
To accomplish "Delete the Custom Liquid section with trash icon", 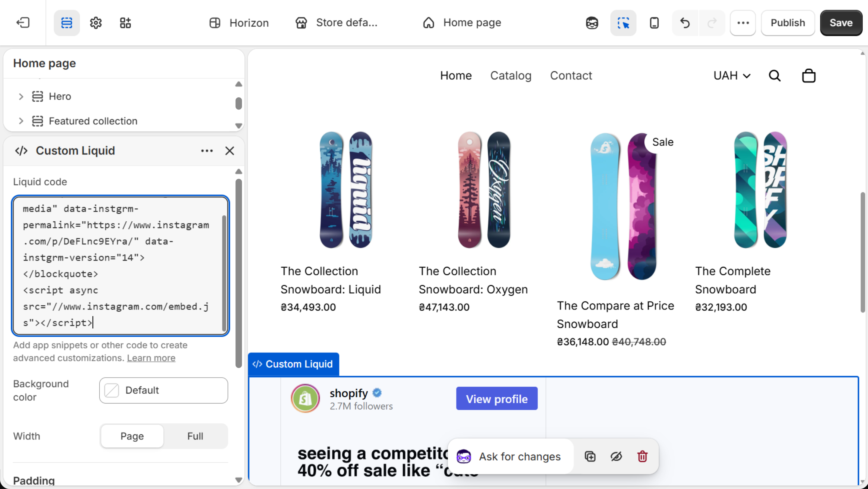I will coord(642,457).
